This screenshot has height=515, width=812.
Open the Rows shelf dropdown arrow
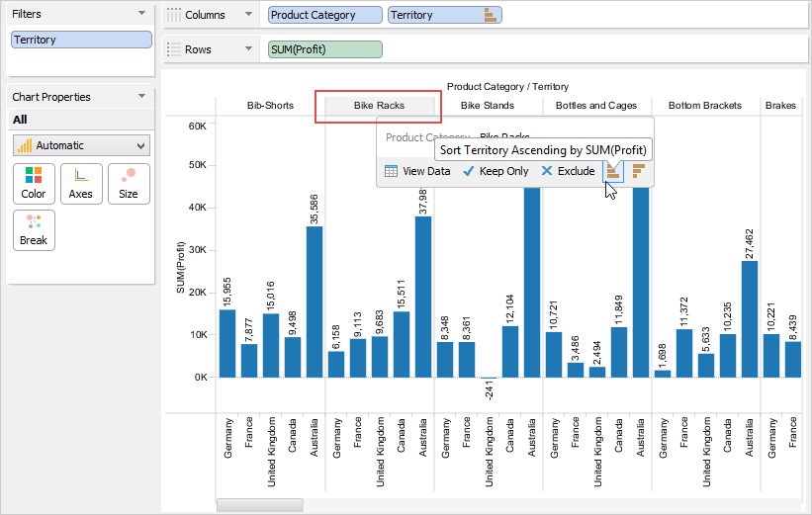247,49
